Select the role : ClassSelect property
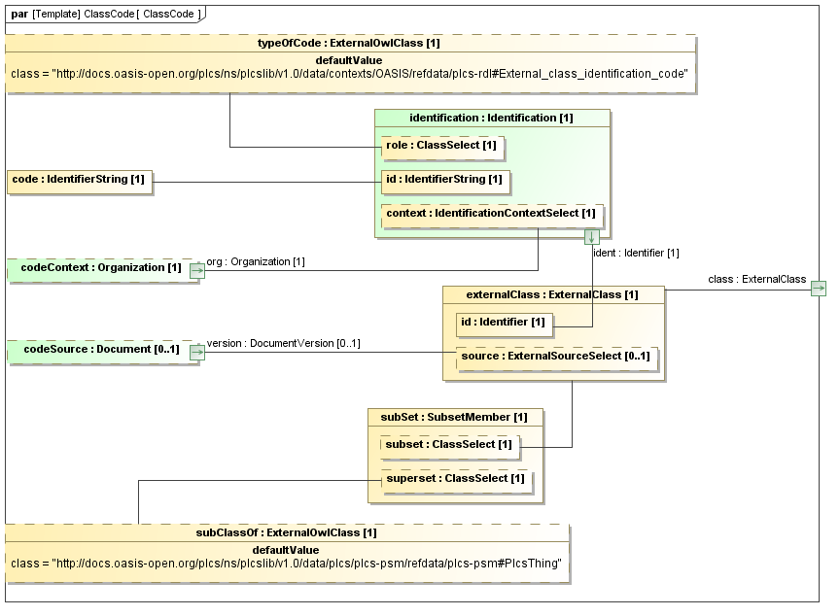The width and height of the screenshot is (840, 616). tap(441, 146)
